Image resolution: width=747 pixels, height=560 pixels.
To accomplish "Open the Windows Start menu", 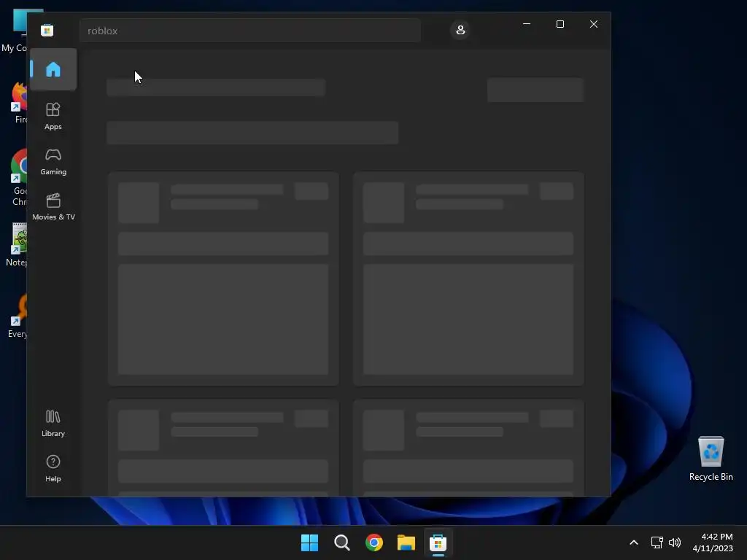I will pos(309,542).
